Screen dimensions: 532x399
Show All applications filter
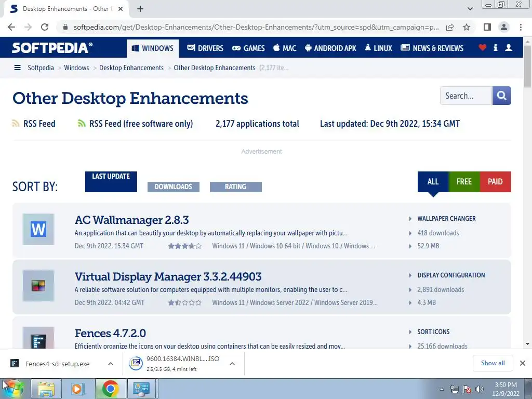click(x=433, y=181)
